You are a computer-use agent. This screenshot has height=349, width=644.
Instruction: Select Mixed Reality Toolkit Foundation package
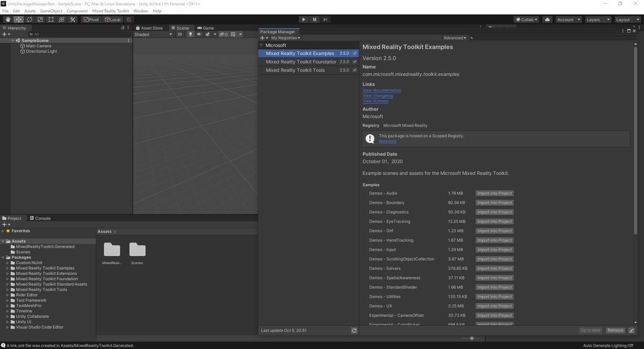(x=309, y=62)
